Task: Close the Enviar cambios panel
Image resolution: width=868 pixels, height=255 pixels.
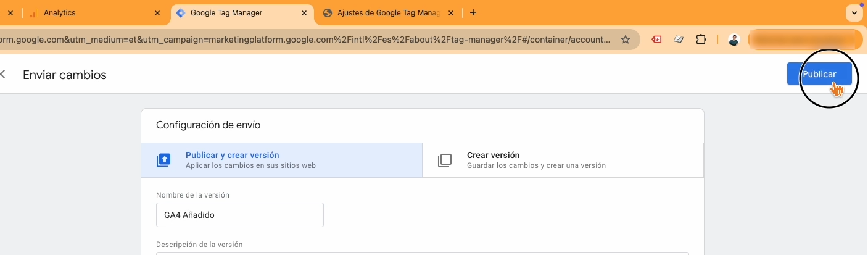Action: (x=3, y=75)
